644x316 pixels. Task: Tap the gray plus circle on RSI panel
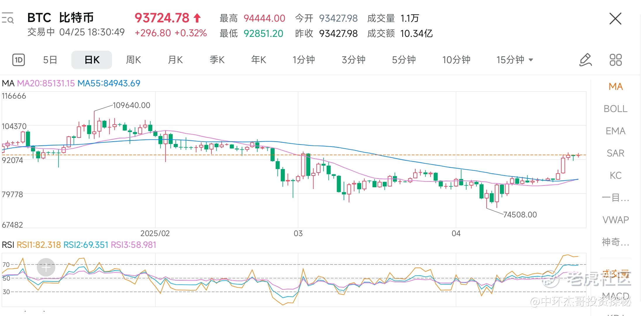tap(46, 267)
